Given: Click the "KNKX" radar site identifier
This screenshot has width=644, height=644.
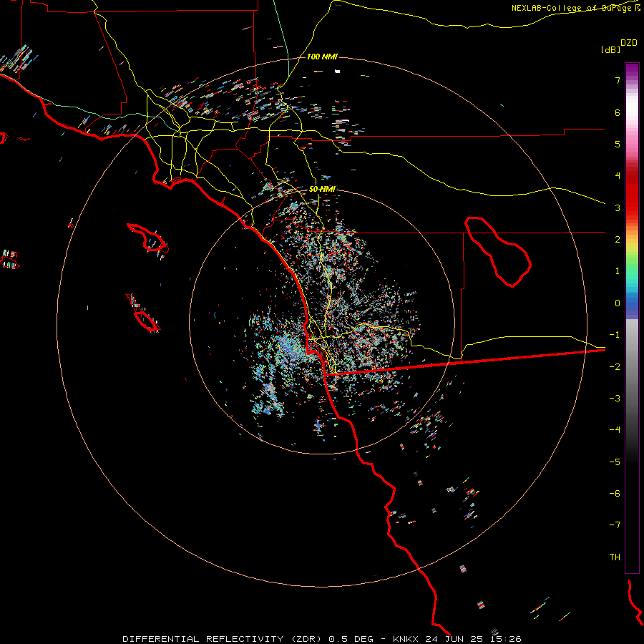Looking at the screenshot, I should pyautogui.click(x=406, y=639).
